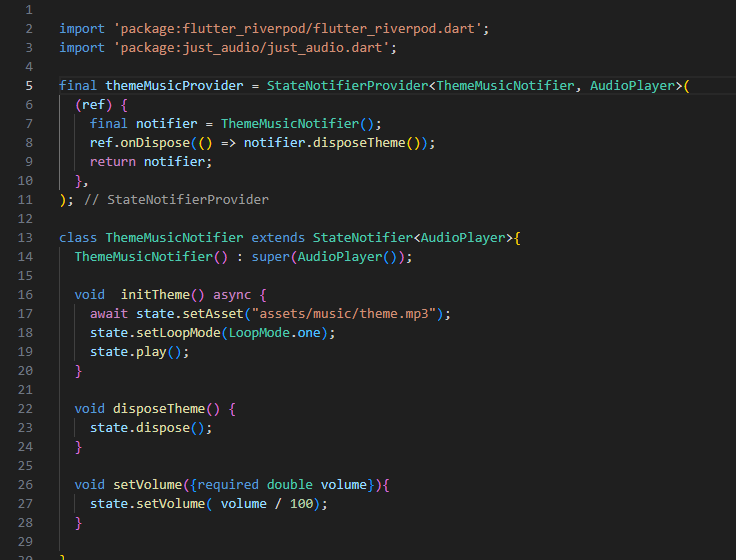The height and width of the screenshot is (560, 736).
Task: Click ThemeMusicNotifier class name on line 13
Action: pos(174,238)
